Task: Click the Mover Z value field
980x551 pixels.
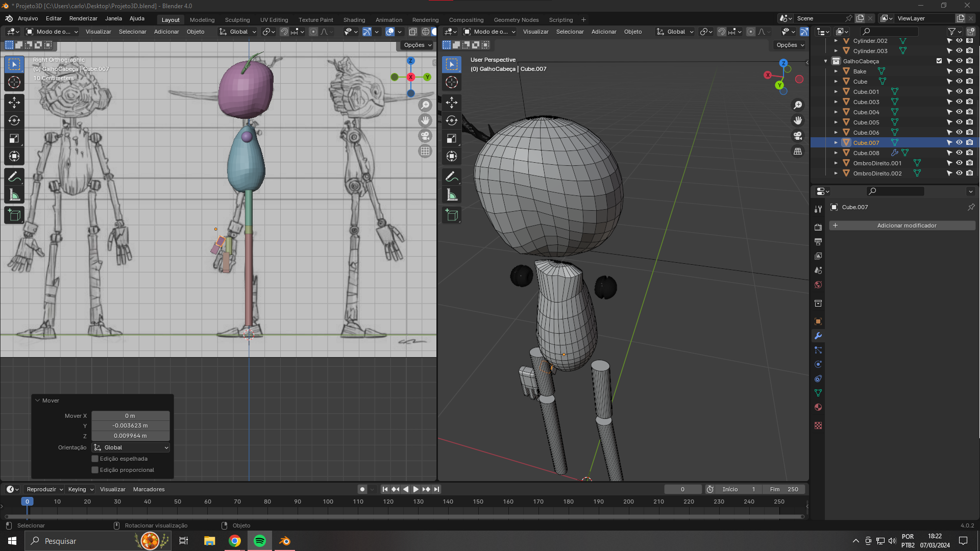Action: (131, 436)
